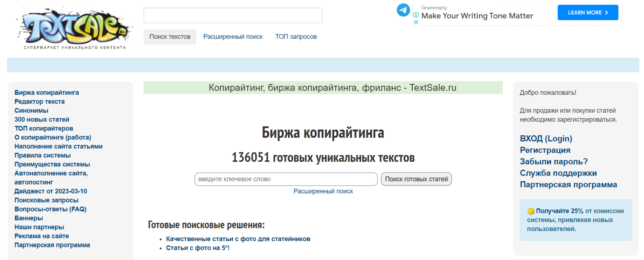Open ТОП запросов tab
The image size is (644, 260).
(x=296, y=37)
